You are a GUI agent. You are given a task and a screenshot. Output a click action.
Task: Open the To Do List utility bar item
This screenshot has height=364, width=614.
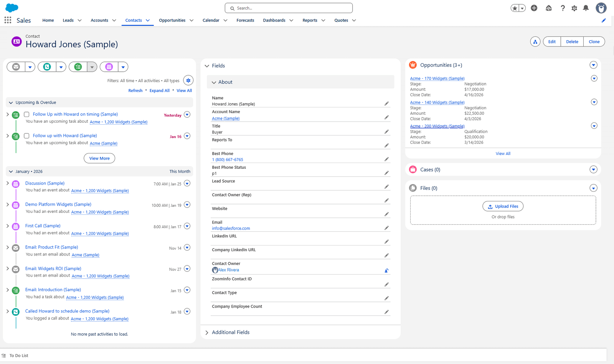(x=15, y=356)
